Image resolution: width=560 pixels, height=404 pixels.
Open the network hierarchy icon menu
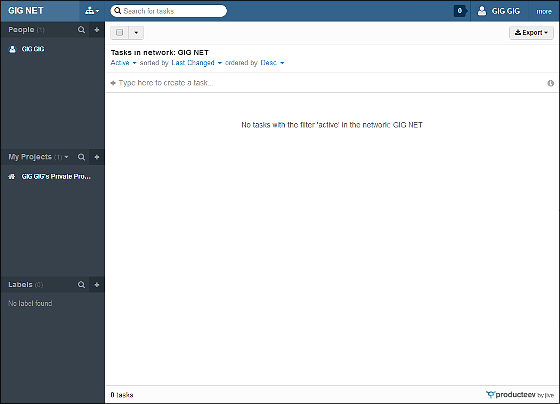(x=92, y=11)
